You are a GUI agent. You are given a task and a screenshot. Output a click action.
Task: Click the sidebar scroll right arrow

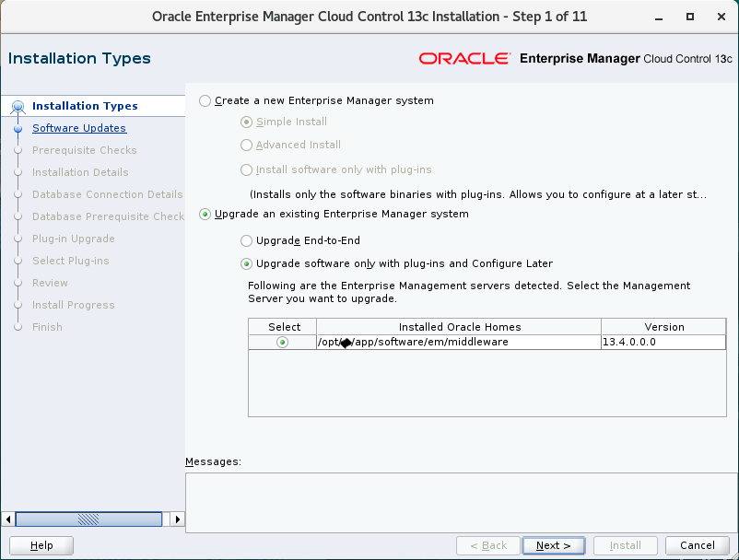(x=177, y=519)
